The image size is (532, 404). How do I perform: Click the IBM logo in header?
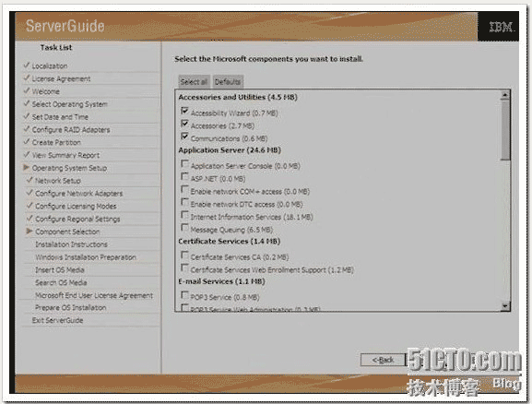[x=502, y=27]
